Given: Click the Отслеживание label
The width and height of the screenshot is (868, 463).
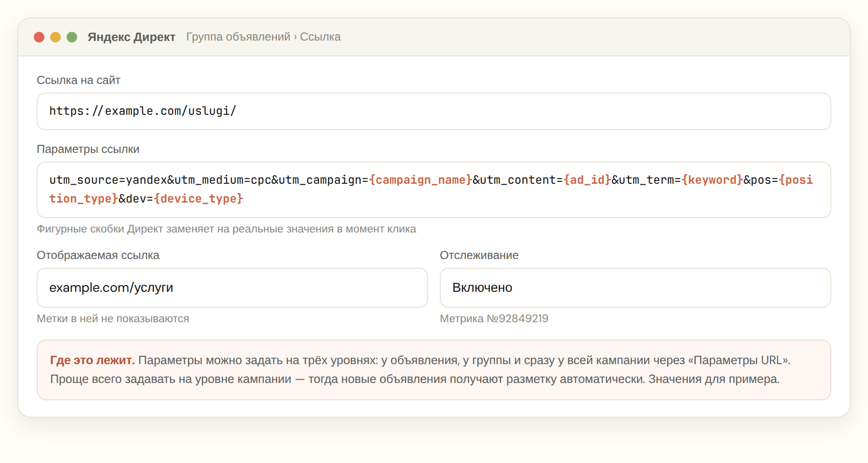Looking at the screenshot, I should pyautogui.click(x=479, y=255).
